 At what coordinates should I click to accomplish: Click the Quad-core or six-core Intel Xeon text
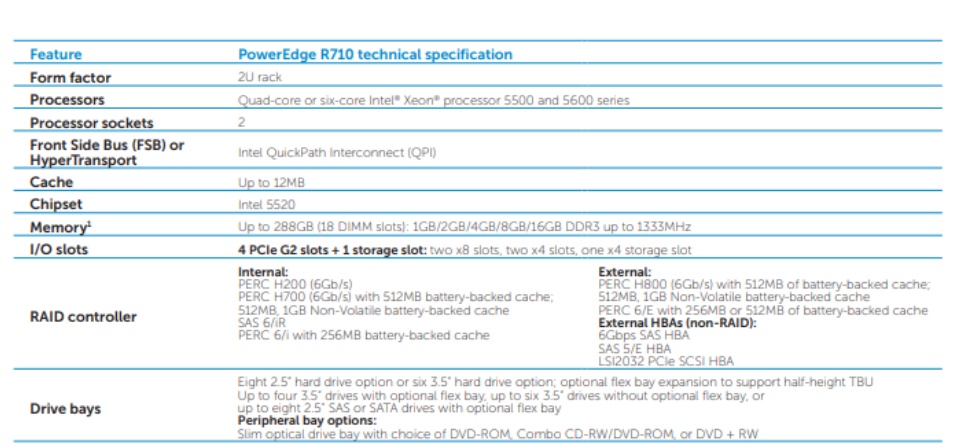[433, 100]
